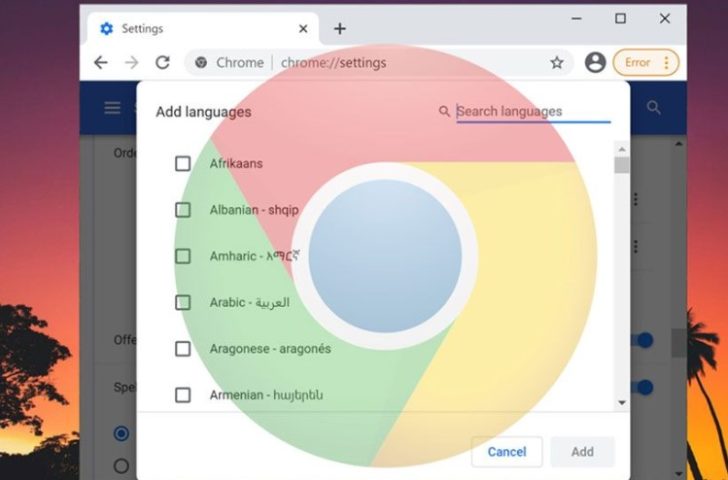The width and height of the screenshot is (728, 480).
Task: Check the Armenian checkbox
Action: (183, 395)
